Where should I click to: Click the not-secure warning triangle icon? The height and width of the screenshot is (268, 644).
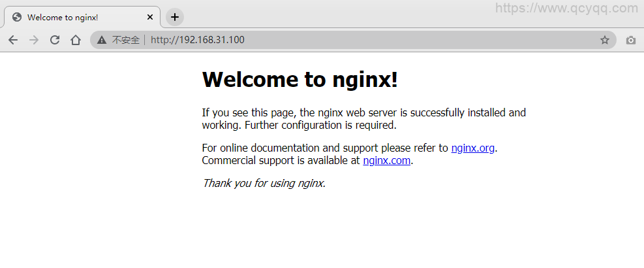coord(101,40)
